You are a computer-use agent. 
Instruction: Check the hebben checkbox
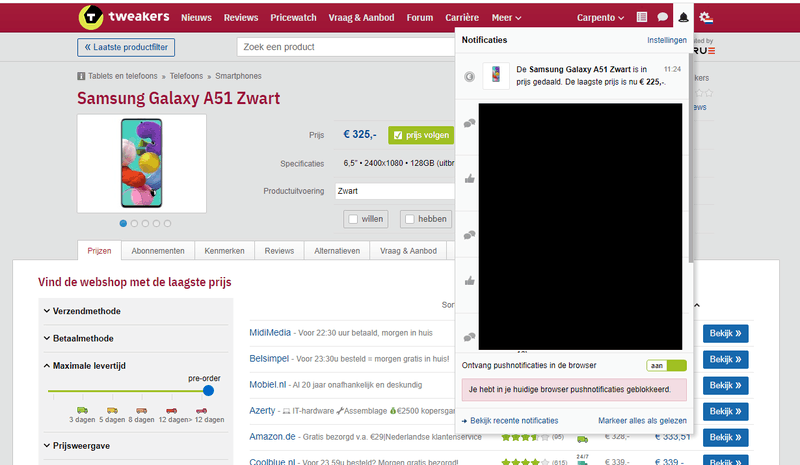pyautogui.click(x=409, y=219)
